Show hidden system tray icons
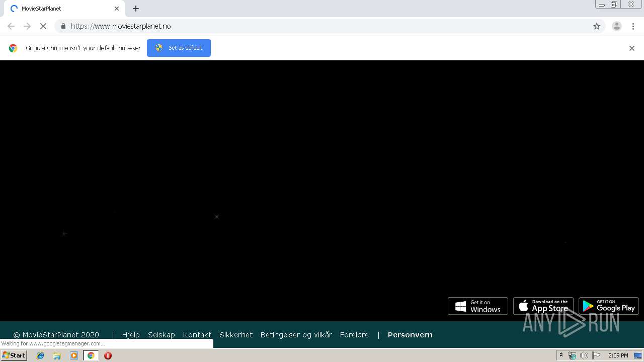644x362 pixels. [x=561, y=355]
